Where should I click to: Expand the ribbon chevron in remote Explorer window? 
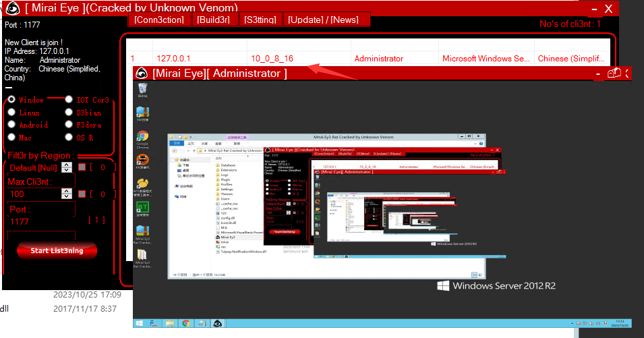[475, 144]
